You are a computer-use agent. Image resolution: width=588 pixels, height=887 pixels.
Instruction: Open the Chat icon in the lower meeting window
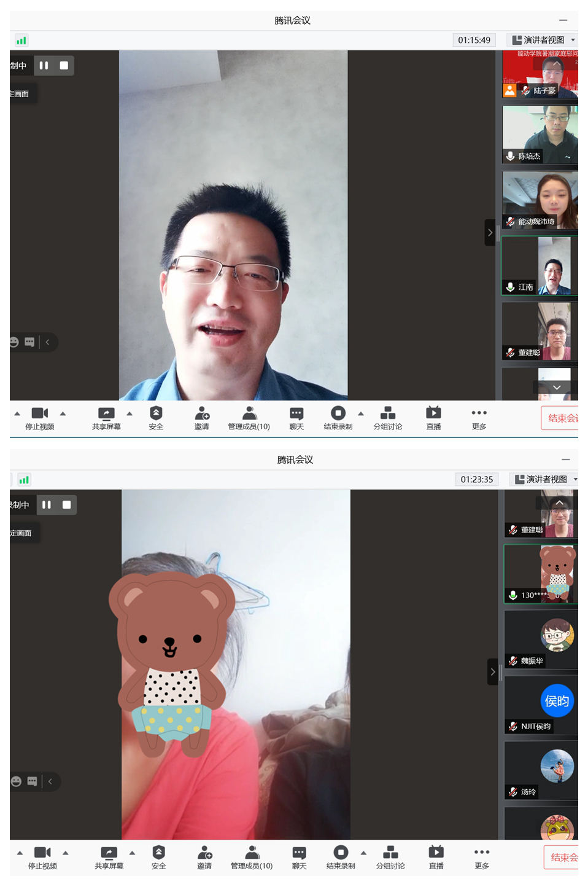pos(299,857)
